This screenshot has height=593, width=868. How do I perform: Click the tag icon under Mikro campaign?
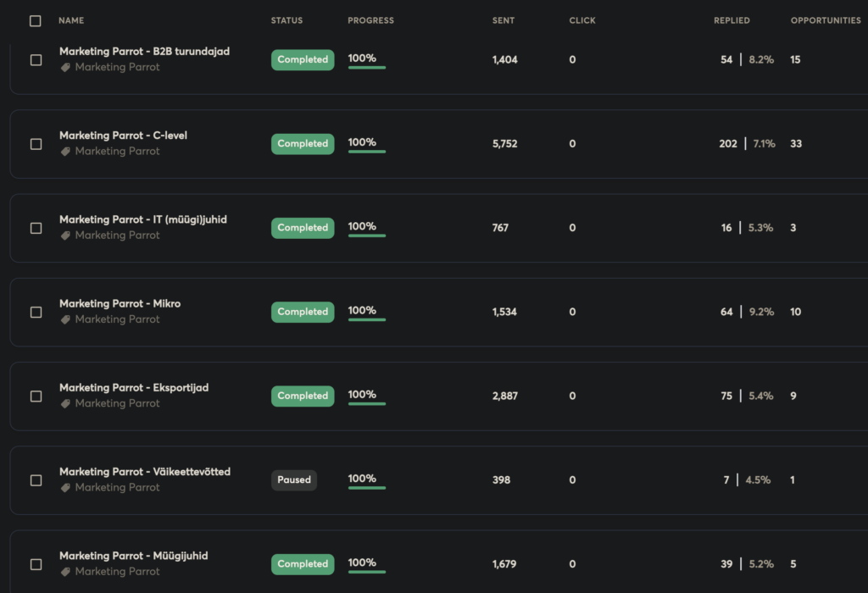65,319
